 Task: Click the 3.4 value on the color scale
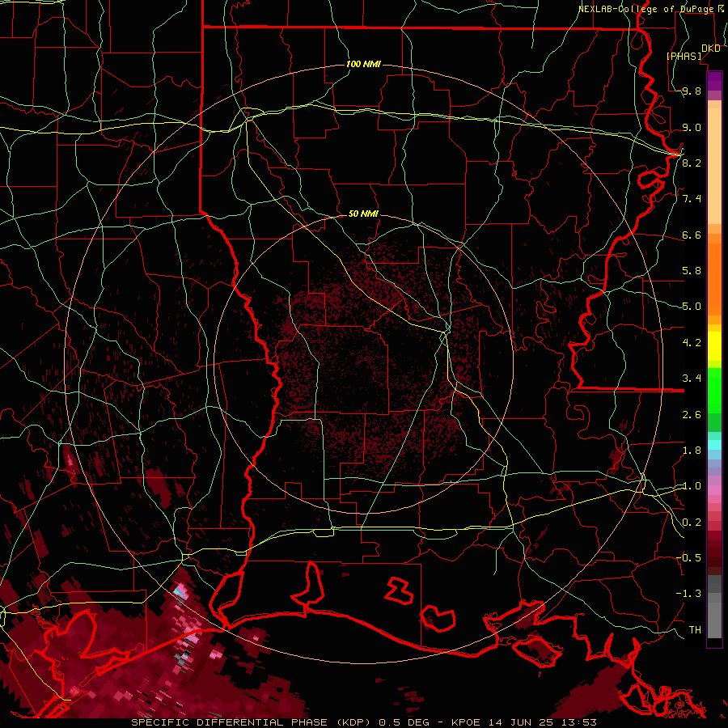pos(692,379)
